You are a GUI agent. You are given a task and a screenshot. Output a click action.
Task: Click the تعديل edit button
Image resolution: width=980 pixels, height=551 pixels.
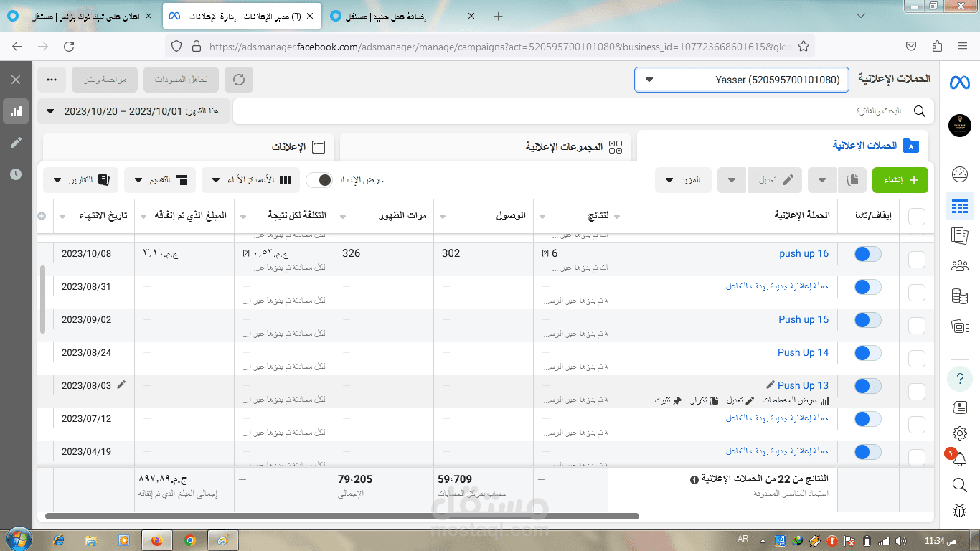pos(775,180)
